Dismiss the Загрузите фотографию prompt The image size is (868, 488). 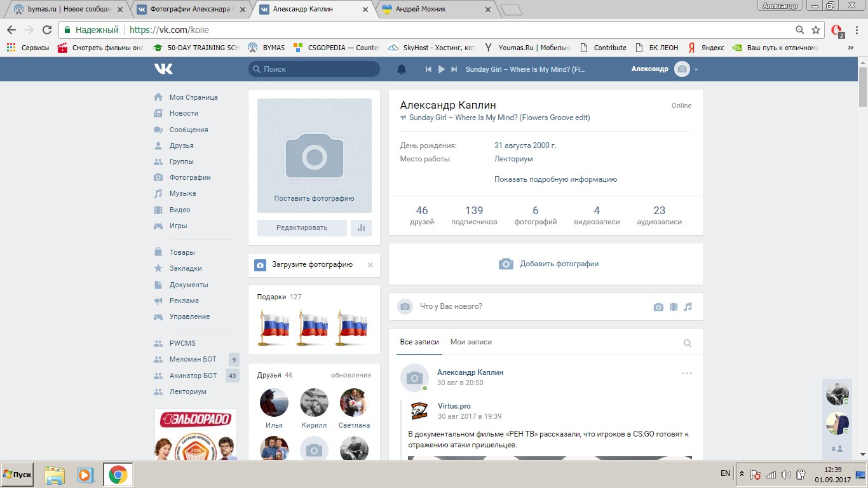click(370, 265)
